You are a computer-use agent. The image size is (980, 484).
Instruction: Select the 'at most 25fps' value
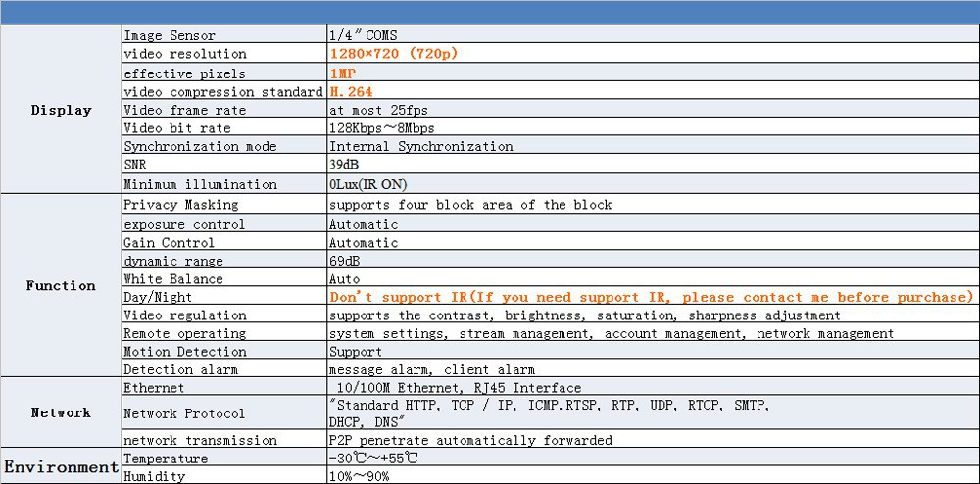pyautogui.click(x=378, y=110)
